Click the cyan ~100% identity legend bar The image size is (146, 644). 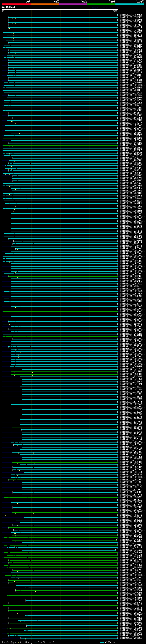pyautogui.click(x=130, y=4)
